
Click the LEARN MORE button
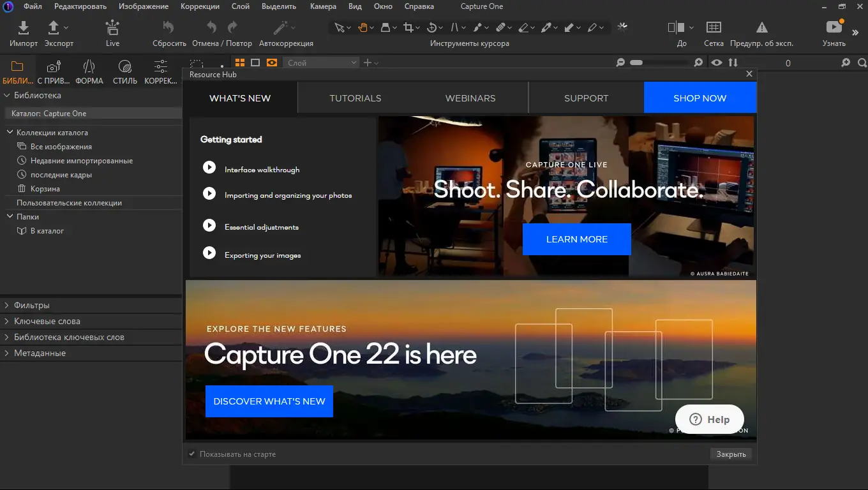(577, 239)
